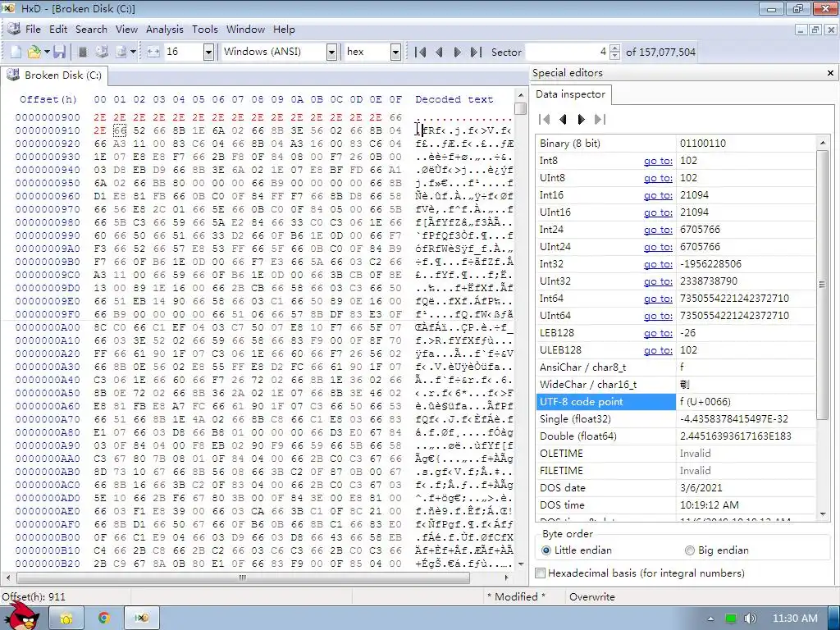Click the bytes-per-row width icon
The width and height of the screenshot is (840, 630).
[x=153, y=52]
